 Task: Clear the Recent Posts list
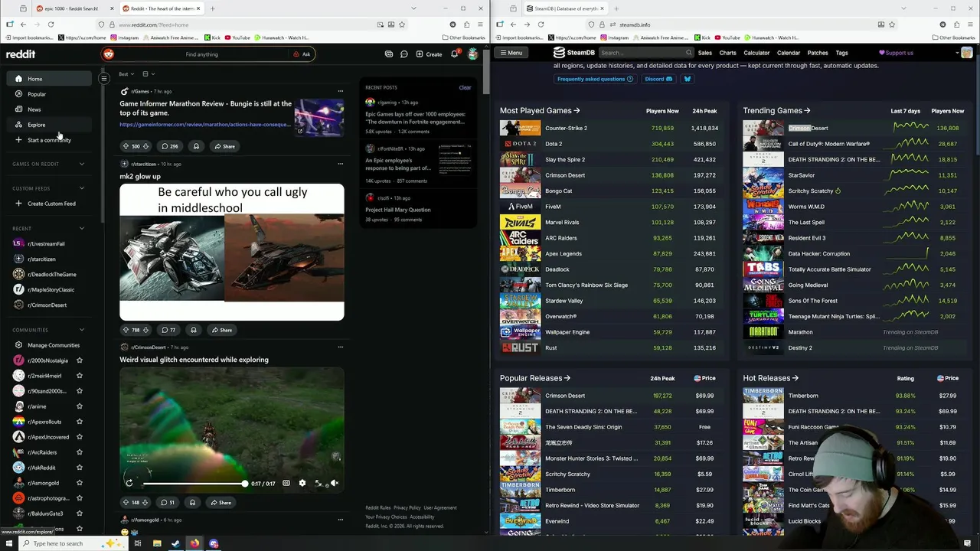pyautogui.click(x=465, y=87)
